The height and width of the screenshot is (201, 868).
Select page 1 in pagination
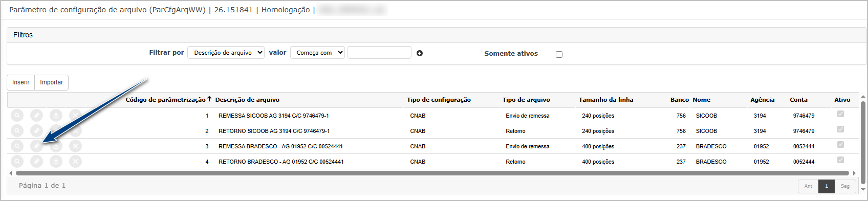(826, 186)
